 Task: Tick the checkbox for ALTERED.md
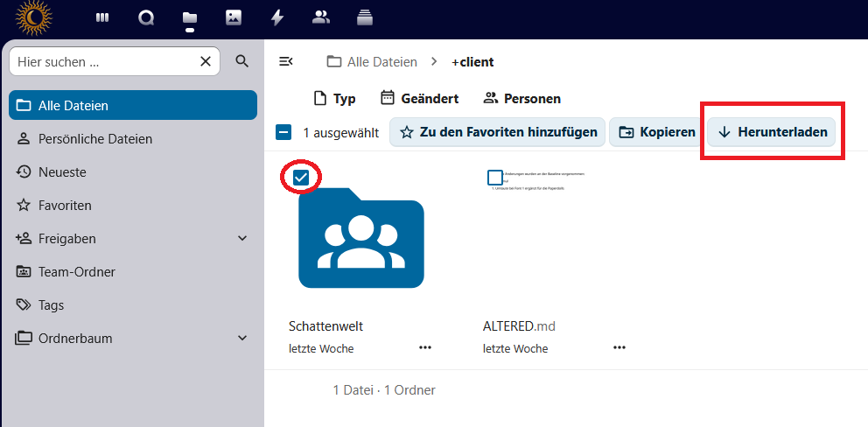coord(495,178)
